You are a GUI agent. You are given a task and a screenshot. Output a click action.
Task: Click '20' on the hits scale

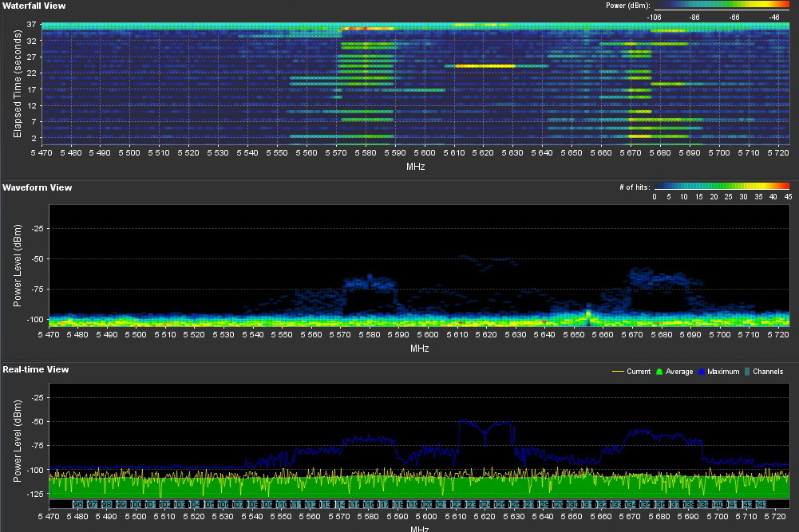tap(714, 196)
